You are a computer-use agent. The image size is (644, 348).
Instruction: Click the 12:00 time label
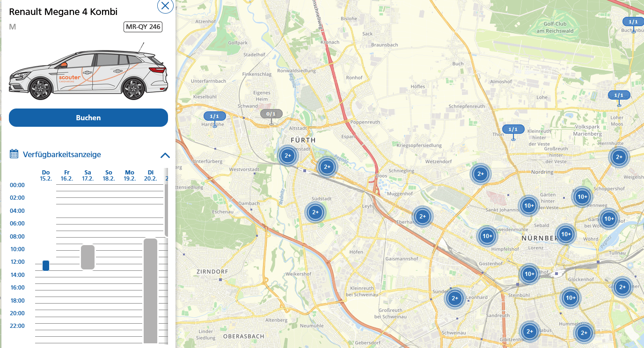(17, 262)
